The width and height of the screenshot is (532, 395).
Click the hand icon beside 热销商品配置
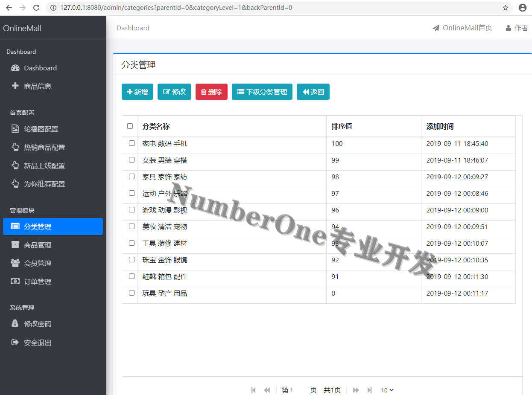(x=15, y=147)
